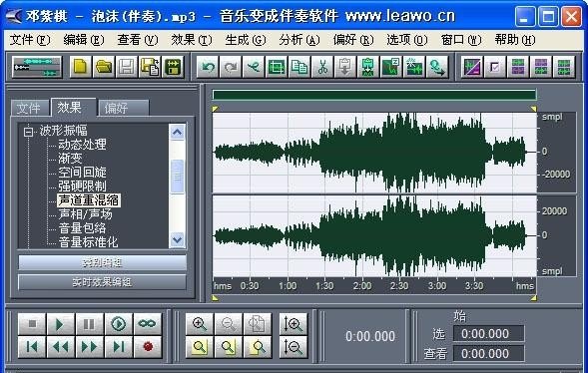The height and width of the screenshot is (373, 588).
Task: Zoom in vertically with arrow plus magnifier
Action: click(294, 323)
